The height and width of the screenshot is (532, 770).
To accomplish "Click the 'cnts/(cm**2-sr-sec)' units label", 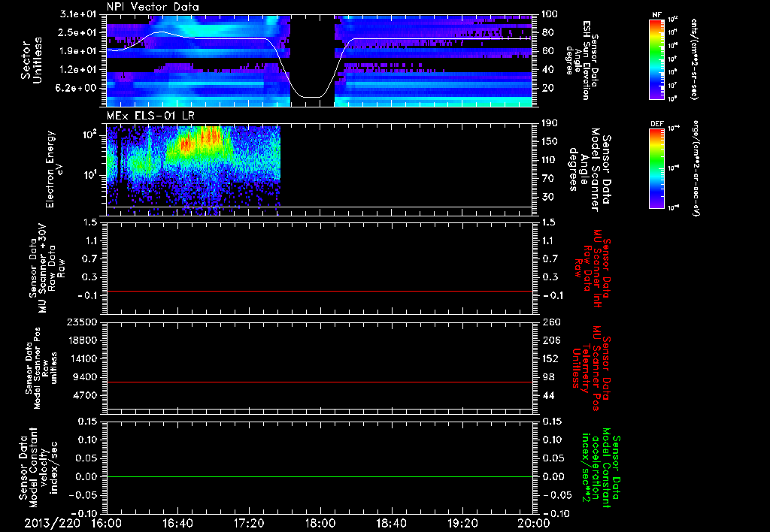I will 694,59.
